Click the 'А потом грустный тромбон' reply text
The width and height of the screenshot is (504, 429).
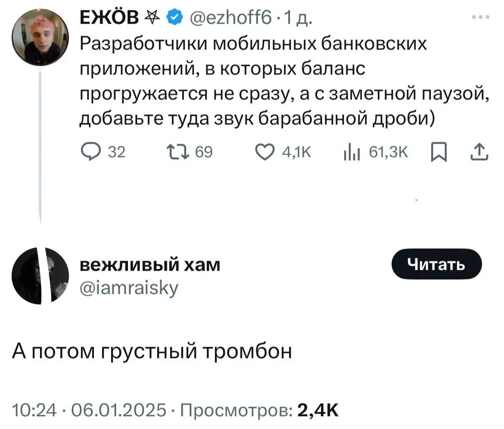tap(151, 352)
